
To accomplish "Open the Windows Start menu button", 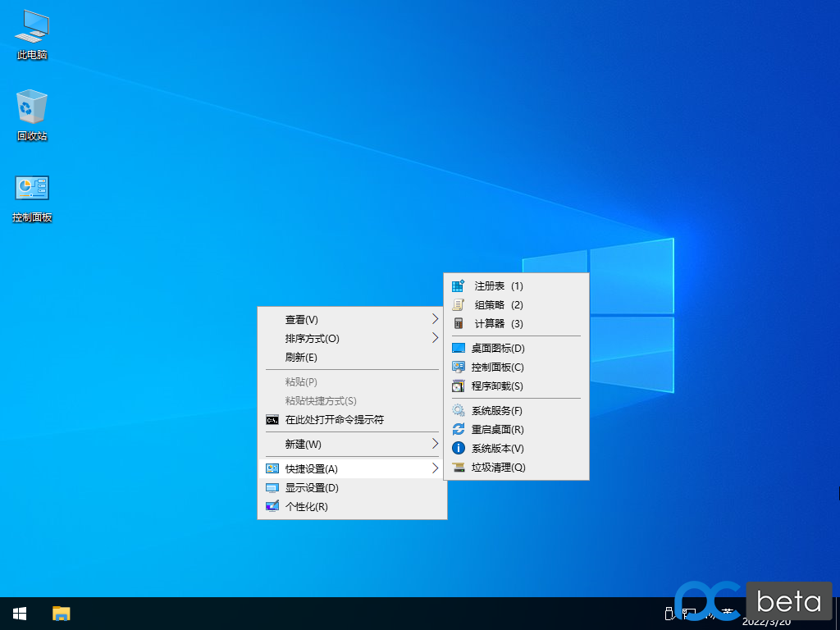I will pyautogui.click(x=20, y=614).
